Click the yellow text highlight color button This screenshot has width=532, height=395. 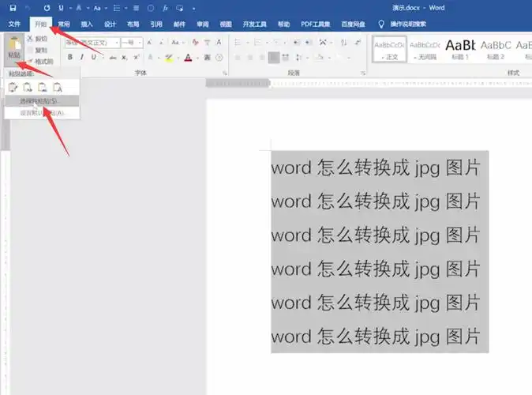(x=169, y=58)
